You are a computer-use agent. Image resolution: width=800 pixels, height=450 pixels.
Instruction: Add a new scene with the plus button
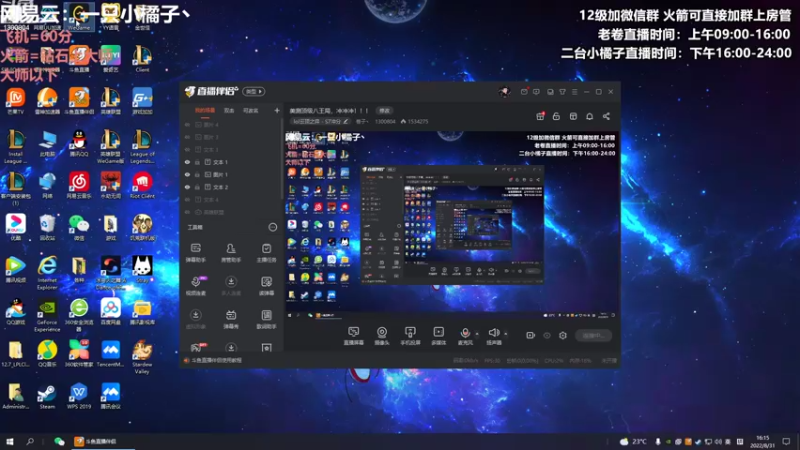[x=277, y=110]
